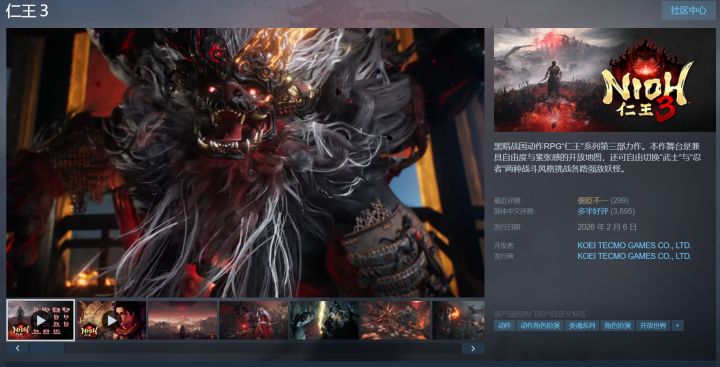This screenshot has height=367, width=720.
Task: Click the 仁王 3 page title
Action: point(27,11)
